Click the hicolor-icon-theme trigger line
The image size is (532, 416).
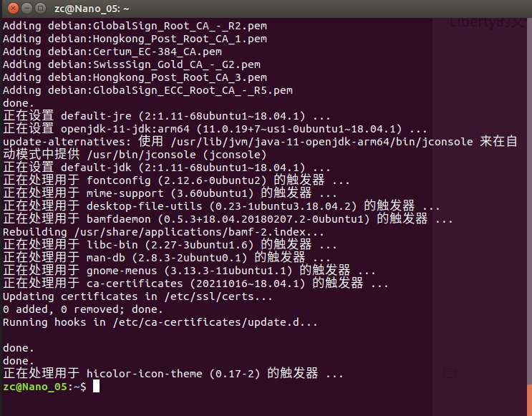(x=173, y=374)
